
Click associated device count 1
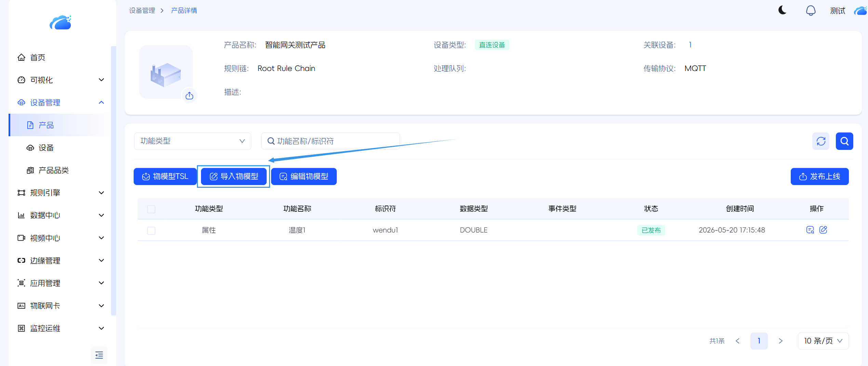pyautogui.click(x=690, y=45)
